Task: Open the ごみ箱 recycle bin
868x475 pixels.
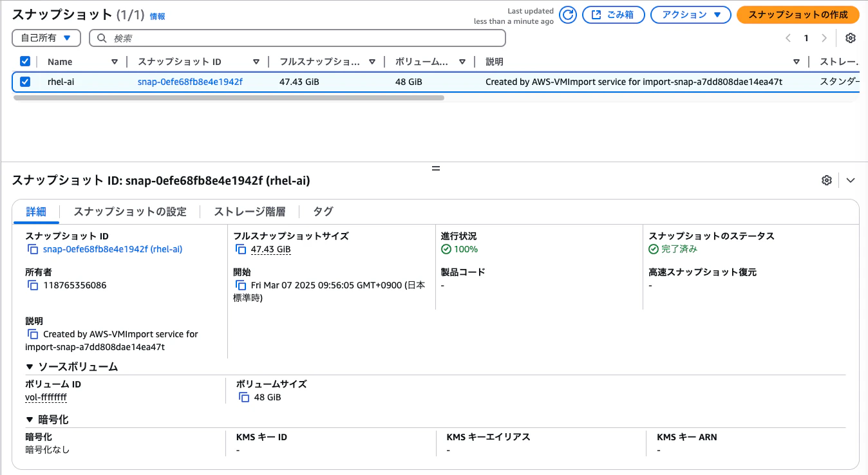Action: tap(614, 15)
